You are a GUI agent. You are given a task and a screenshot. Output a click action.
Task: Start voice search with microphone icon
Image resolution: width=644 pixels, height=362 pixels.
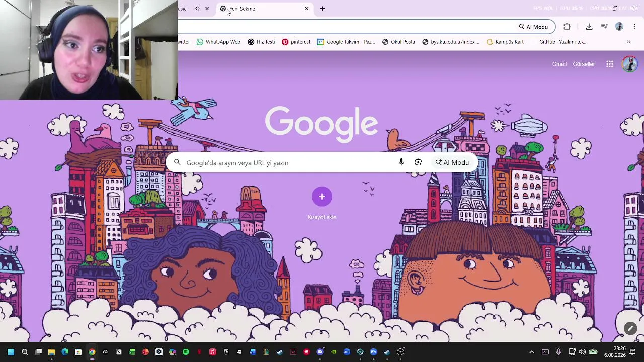[401, 162]
